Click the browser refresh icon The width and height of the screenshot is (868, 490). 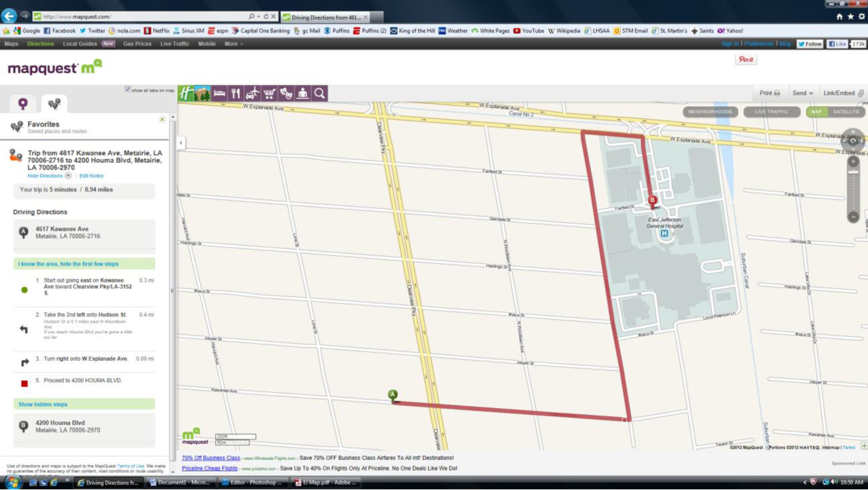point(266,16)
